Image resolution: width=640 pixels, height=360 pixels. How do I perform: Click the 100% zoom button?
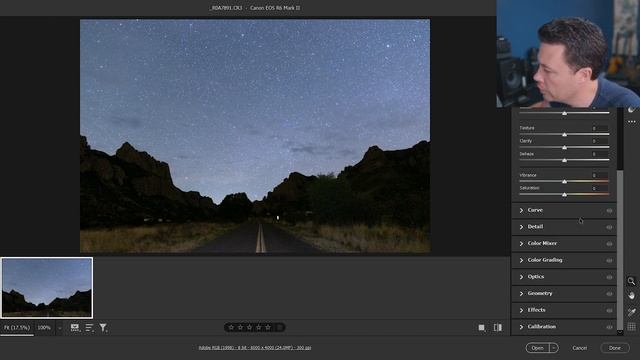44,328
